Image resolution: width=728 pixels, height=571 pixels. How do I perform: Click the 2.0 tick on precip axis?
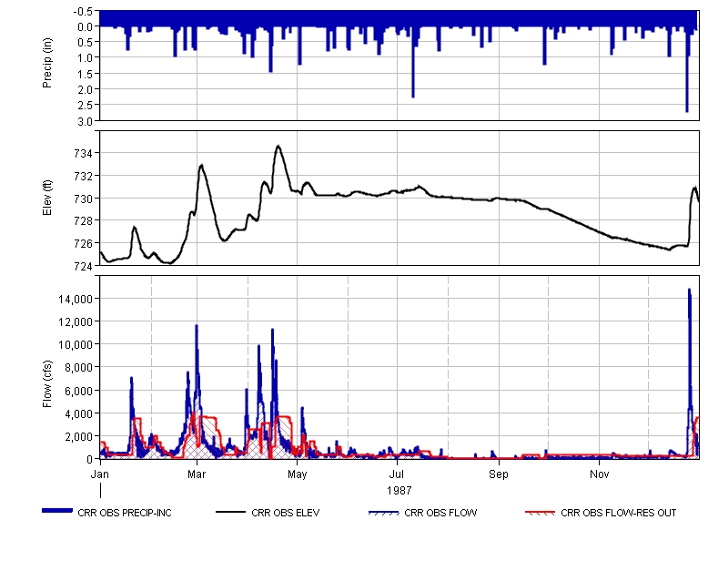point(85,89)
